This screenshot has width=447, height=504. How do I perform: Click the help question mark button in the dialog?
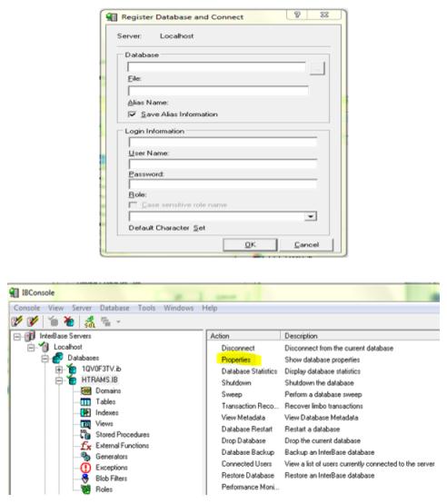click(x=297, y=15)
